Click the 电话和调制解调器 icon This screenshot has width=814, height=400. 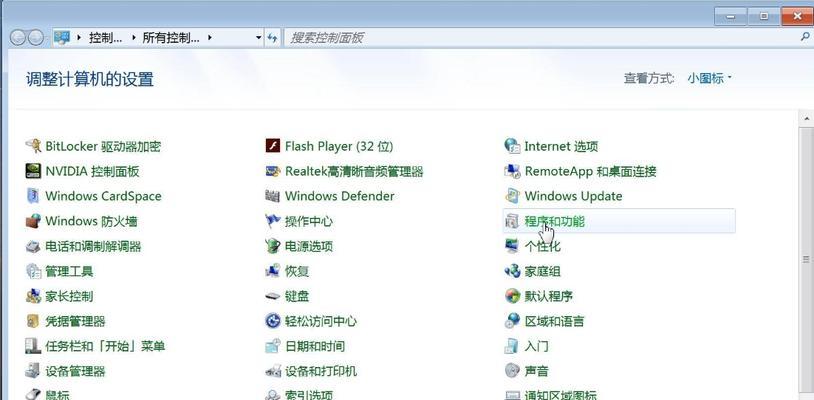pos(33,246)
